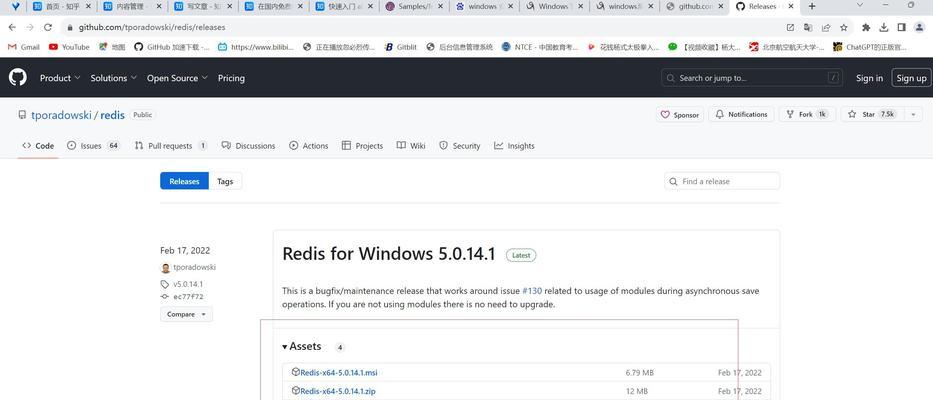Click the Sign up button
Image resolution: width=933 pixels, height=400 pixels.
coord(911,78)
